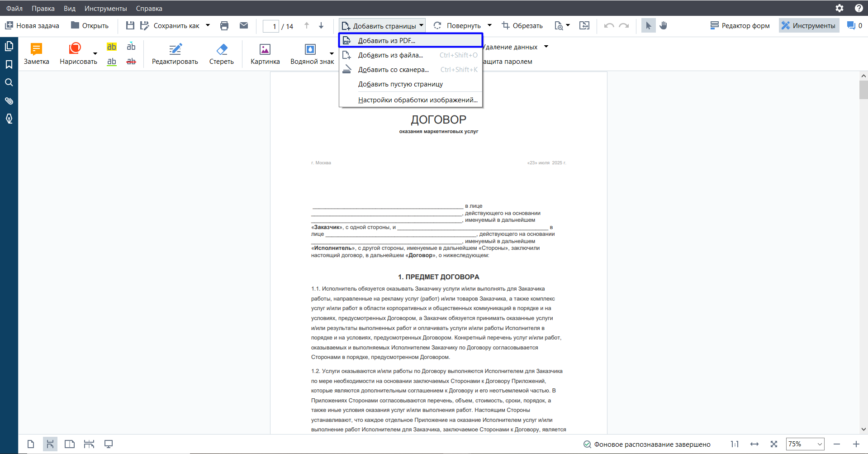
Task: Expand the Повернуть dropdown arrow
Action: [490, 25]
